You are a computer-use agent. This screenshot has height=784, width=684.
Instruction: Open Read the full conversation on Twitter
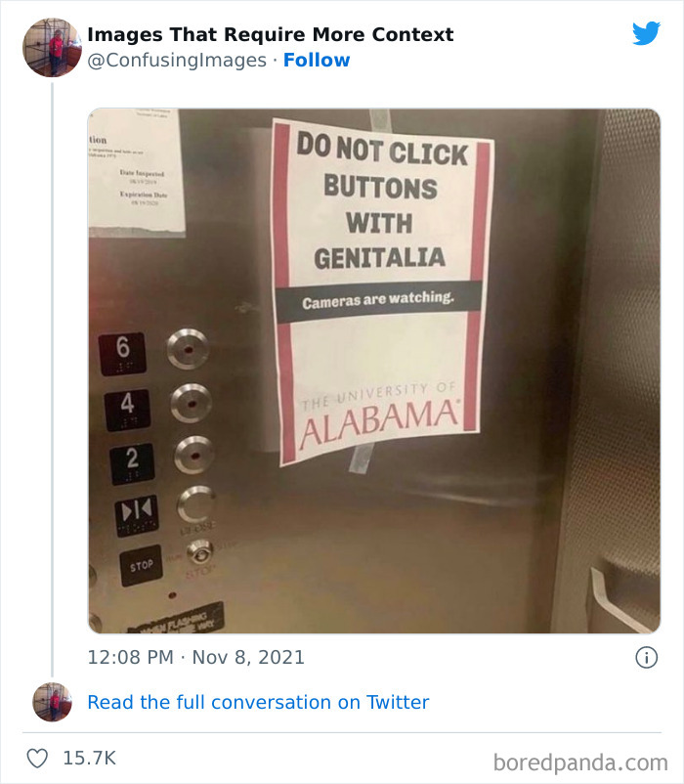(258, 702)
